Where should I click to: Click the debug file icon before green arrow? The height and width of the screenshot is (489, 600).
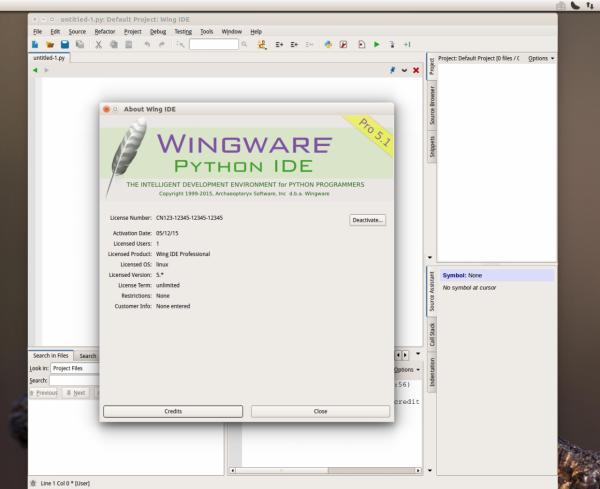coord(362,45)
